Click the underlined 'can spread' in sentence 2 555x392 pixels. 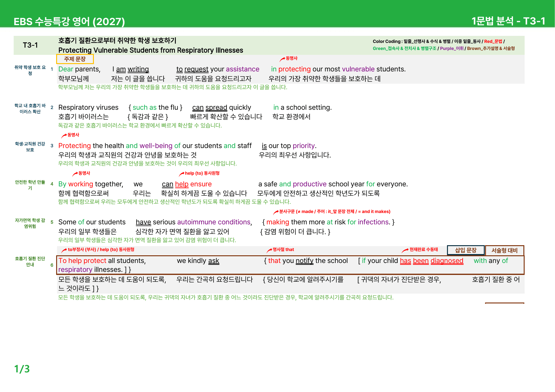click(210, 108)
